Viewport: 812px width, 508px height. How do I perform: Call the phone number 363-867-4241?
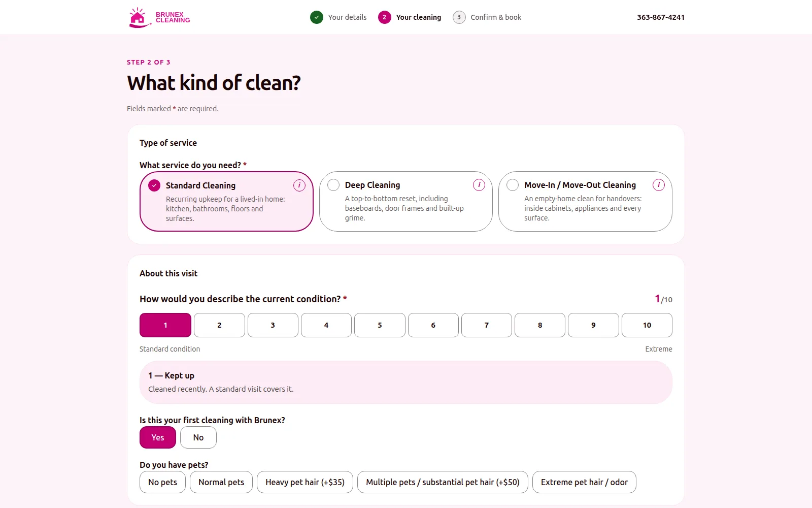click(x=661, y=17)
